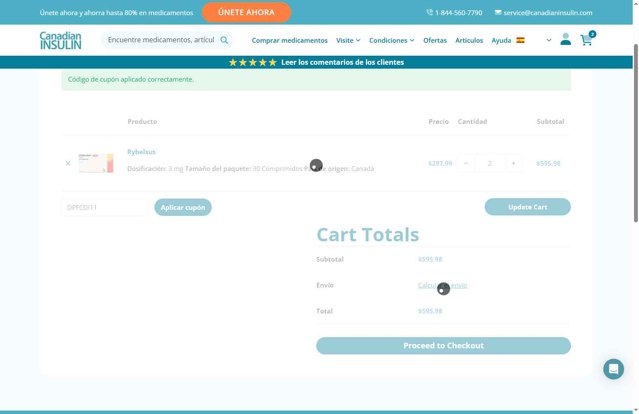The image size is (639, 414).
Task: Click the Spanish flag language icon
Action: click(x=520, y=40)
